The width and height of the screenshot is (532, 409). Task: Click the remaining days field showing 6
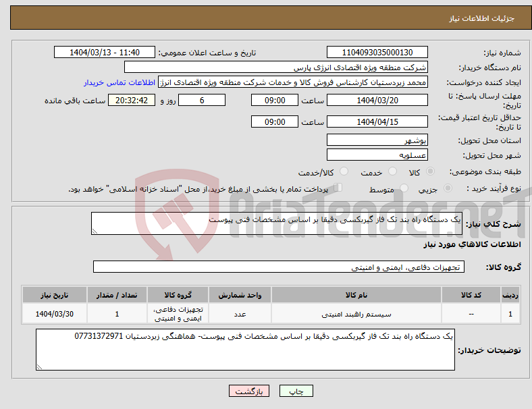point(202,101)
